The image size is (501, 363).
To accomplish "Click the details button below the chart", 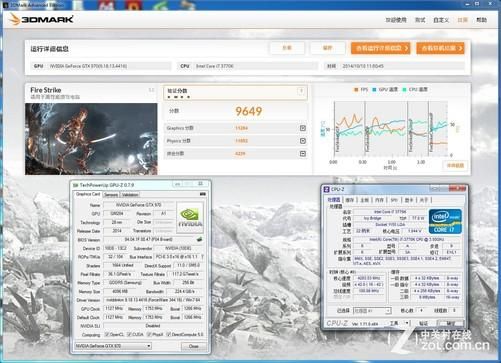I will pyautogui.click(x=455, y=165).
